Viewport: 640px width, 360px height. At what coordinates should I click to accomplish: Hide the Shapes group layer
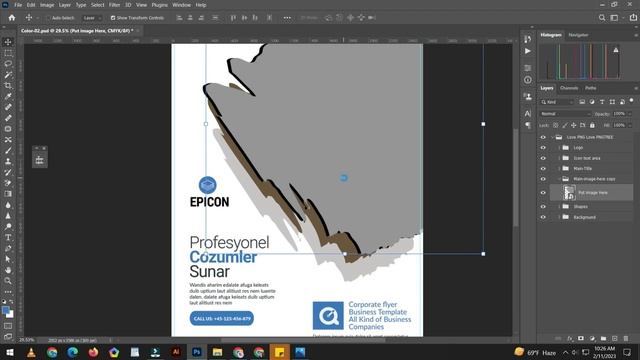(x=543, y=207)
